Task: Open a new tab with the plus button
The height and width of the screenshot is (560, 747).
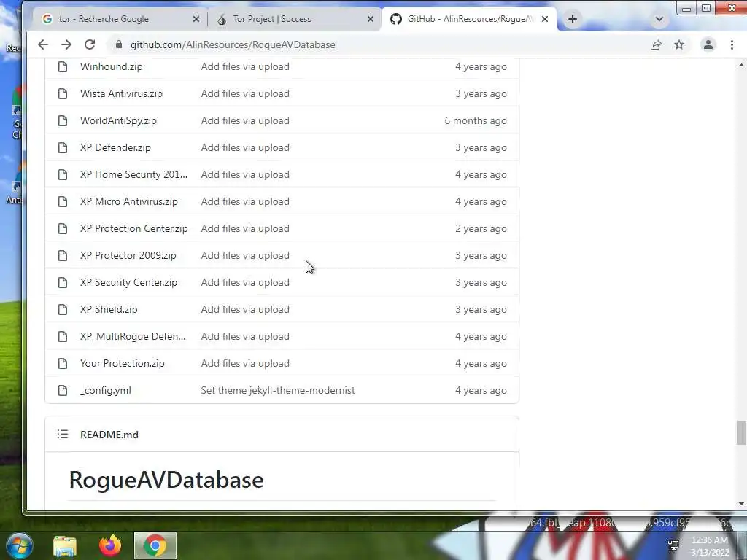Action: pos(573,19)
